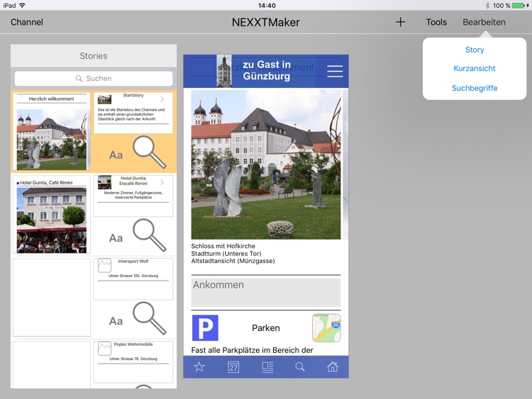Choose Suchbegriffe from Bearbeiten menu
The width and height of the screenshot is (532, 399).
pyautogui.click(x=475, y=88)
